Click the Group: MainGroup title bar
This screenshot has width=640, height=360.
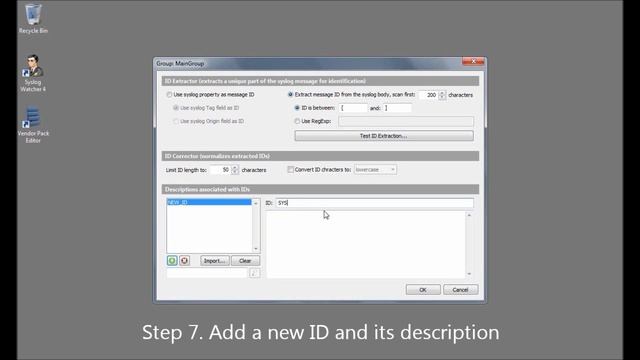click(308, 63)
